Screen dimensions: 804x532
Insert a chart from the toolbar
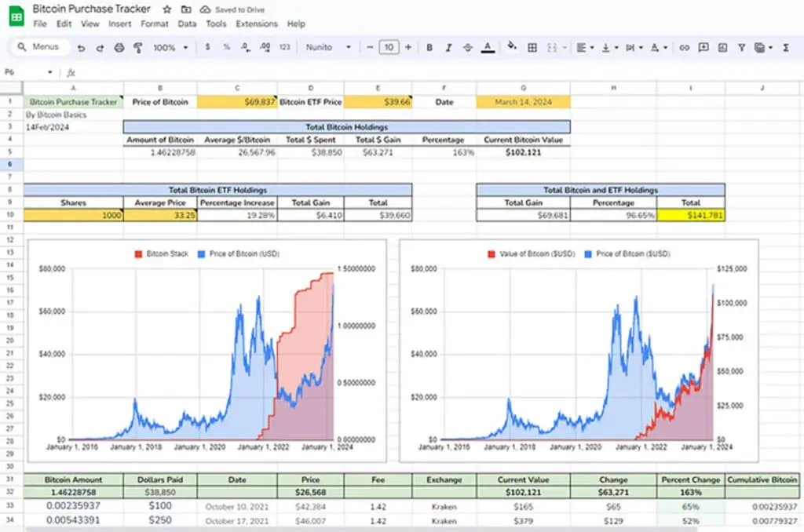point(722,48)
